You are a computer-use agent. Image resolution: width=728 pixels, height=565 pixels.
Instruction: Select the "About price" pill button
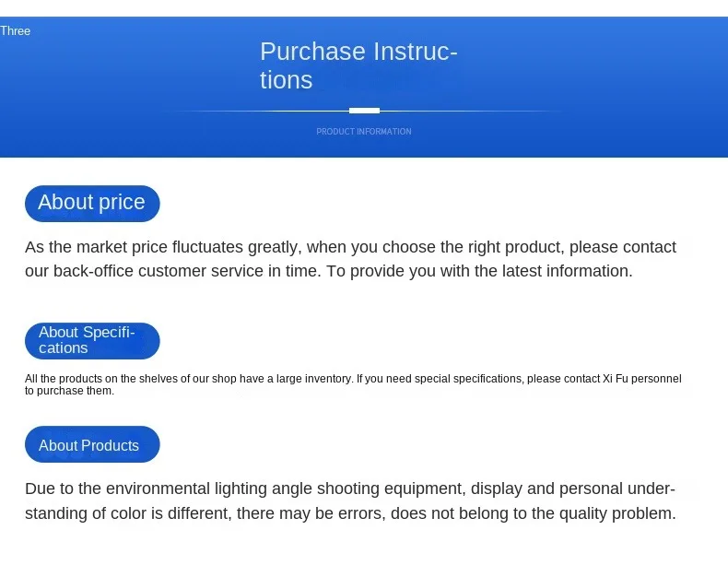[x=92, y=203]
